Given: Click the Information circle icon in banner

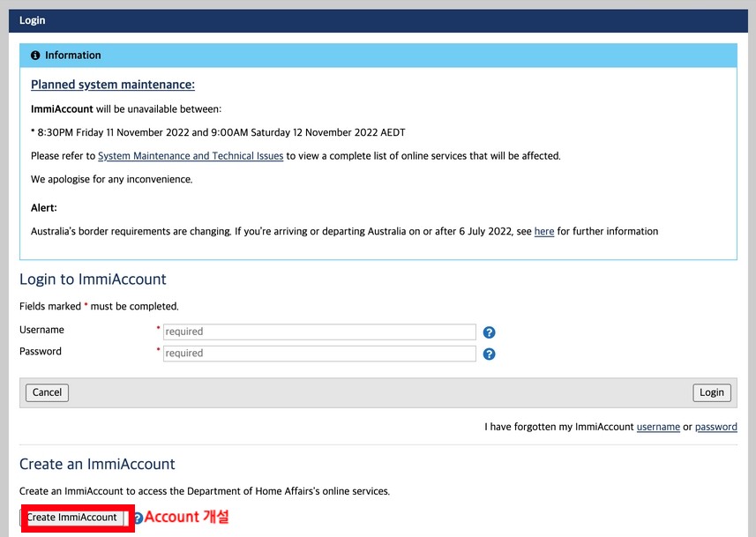Looking at the screenshot, I should 35,56.
